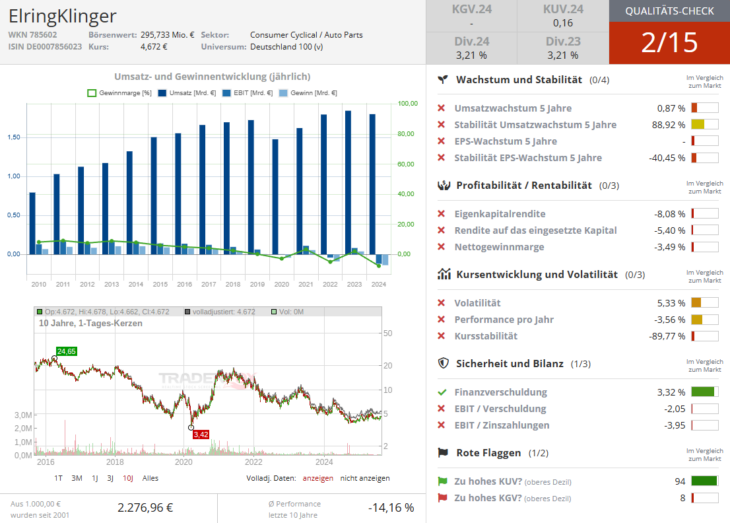Click the green Zu hohes KUV? comparison bar
This screenshot has width=730, height=523.
[705, 481]
